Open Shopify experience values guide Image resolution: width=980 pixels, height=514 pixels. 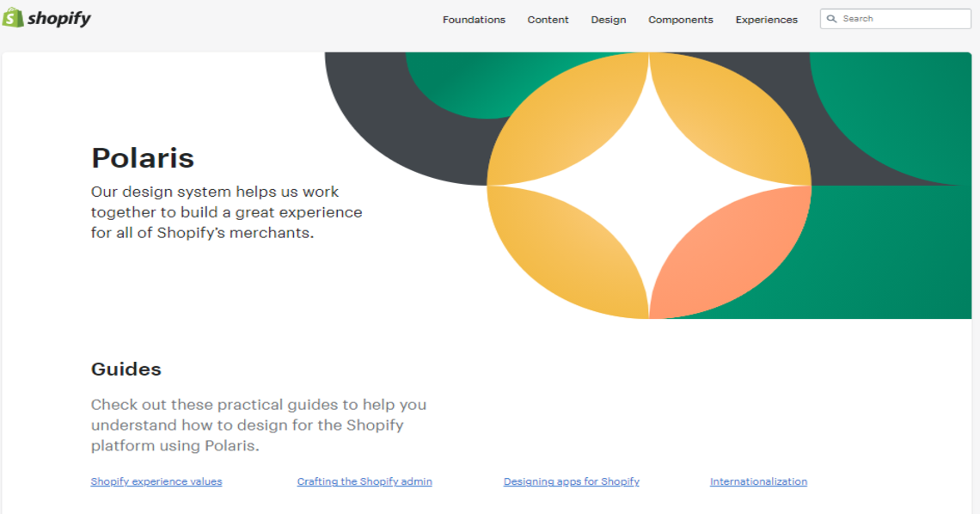pos(156,481)
